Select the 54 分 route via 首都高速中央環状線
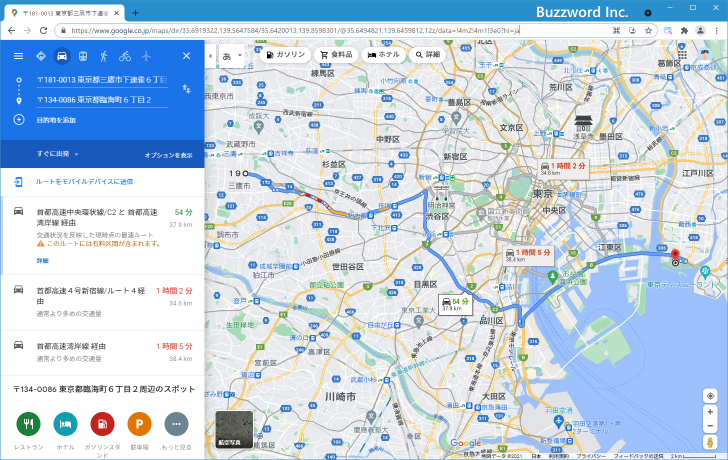The image size is (728, 460). click(x=103, y=235)
